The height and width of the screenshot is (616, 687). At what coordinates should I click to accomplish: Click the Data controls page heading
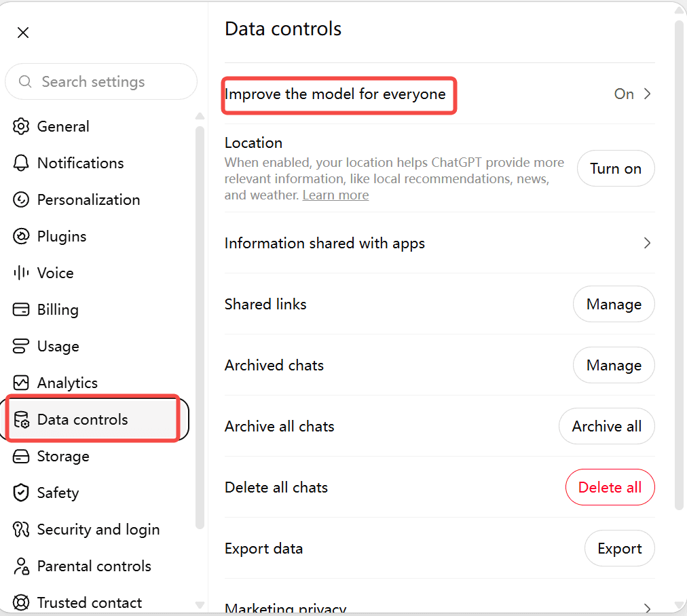point(283,29)
